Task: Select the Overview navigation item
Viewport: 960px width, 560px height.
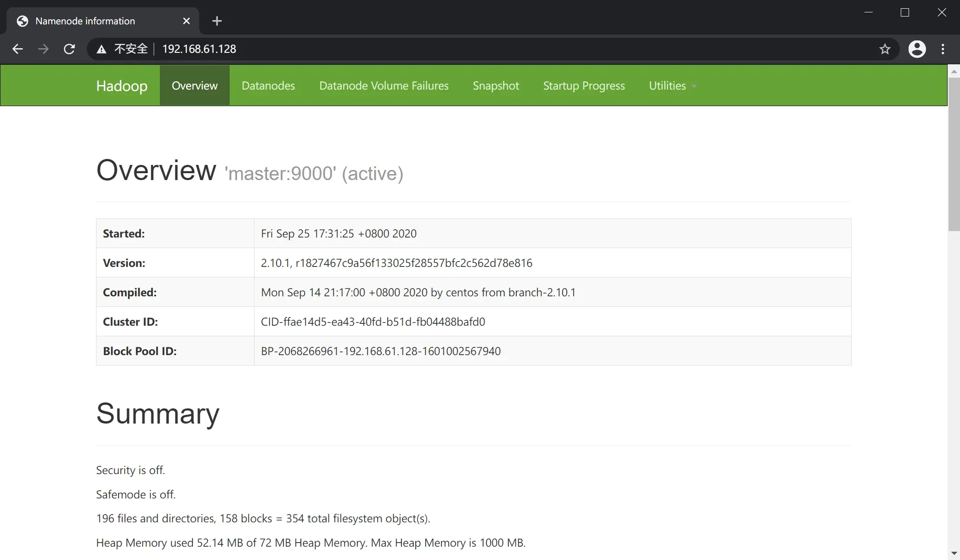Action: tap(194, 85)
